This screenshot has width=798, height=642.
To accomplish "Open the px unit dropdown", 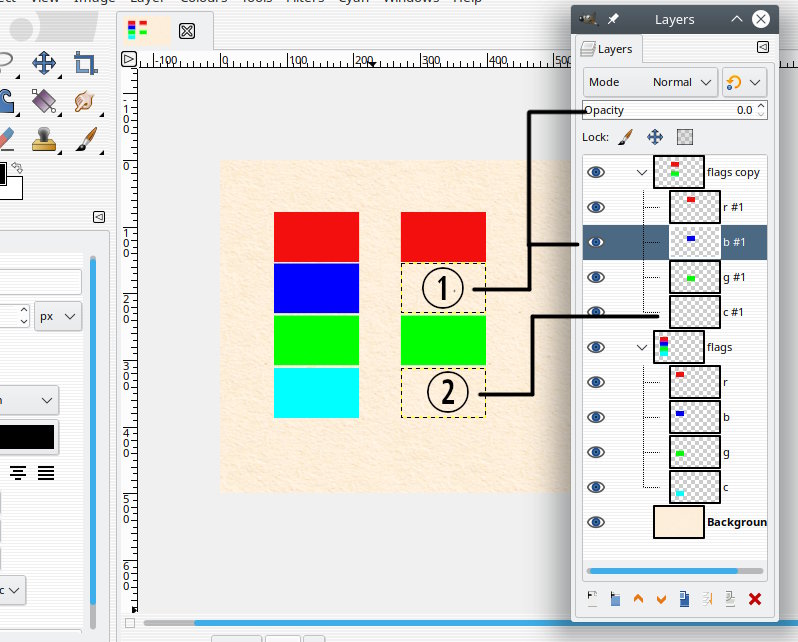I will (58, 316).
